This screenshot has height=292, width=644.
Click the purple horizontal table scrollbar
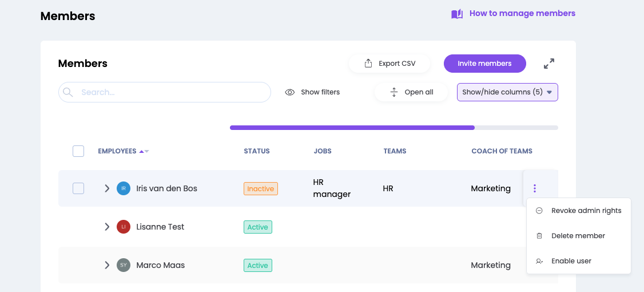[x=352, y=128]
